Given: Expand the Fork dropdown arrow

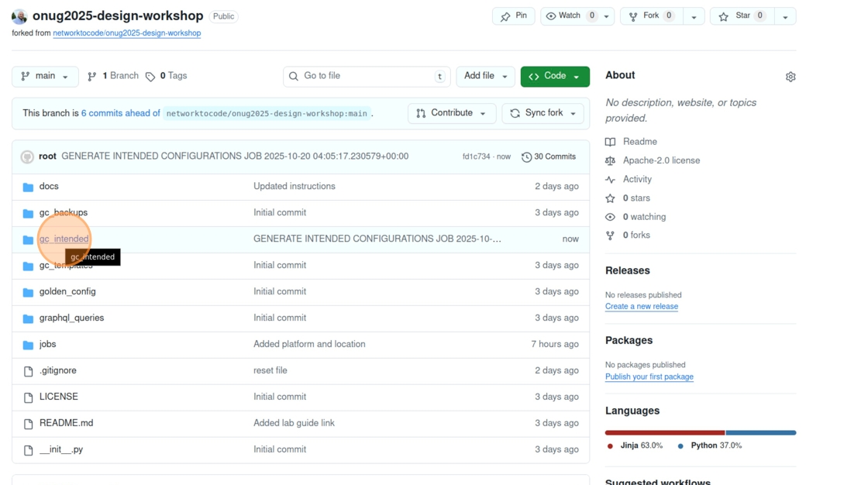Looking at the screenshot, I should [x=694, y=16].
